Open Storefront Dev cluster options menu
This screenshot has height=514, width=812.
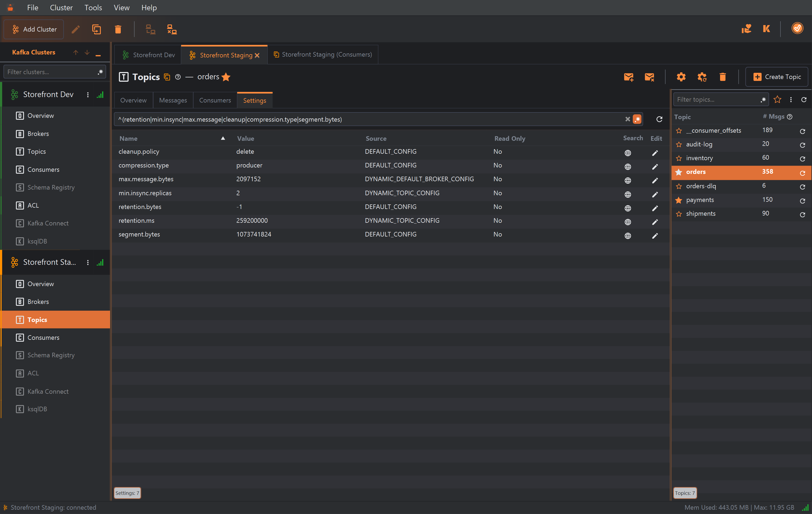[x=88, y=95]
